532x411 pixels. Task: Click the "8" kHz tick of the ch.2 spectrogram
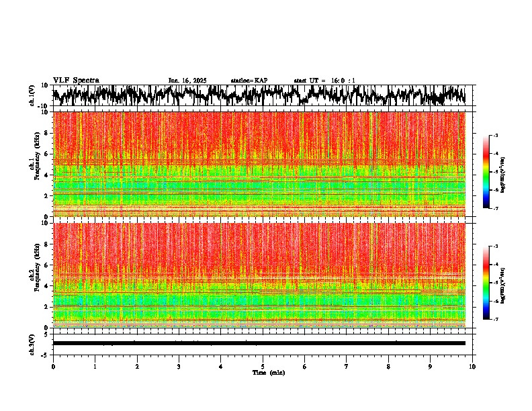[x=46, y=244]
